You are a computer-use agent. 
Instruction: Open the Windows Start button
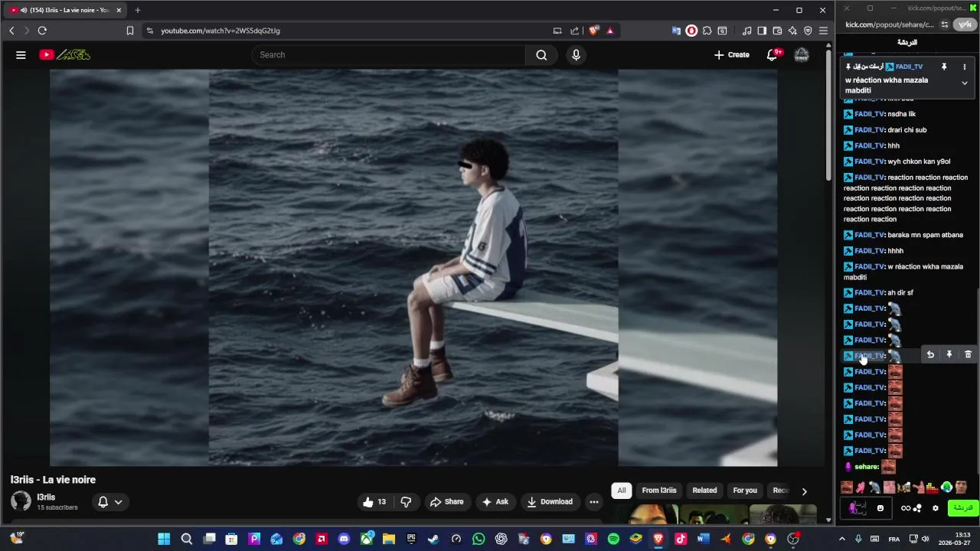pyautogui.click(x=164, y=539)
